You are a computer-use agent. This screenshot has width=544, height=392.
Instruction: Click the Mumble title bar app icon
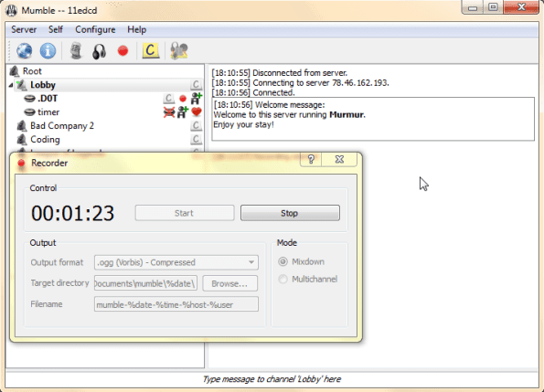11,10
